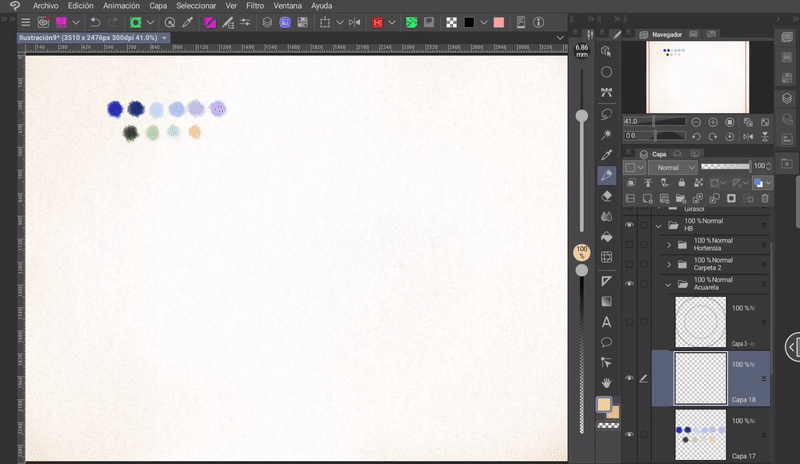Click the Capa panel tab
The image size is (800, 464).
[653, 154]
